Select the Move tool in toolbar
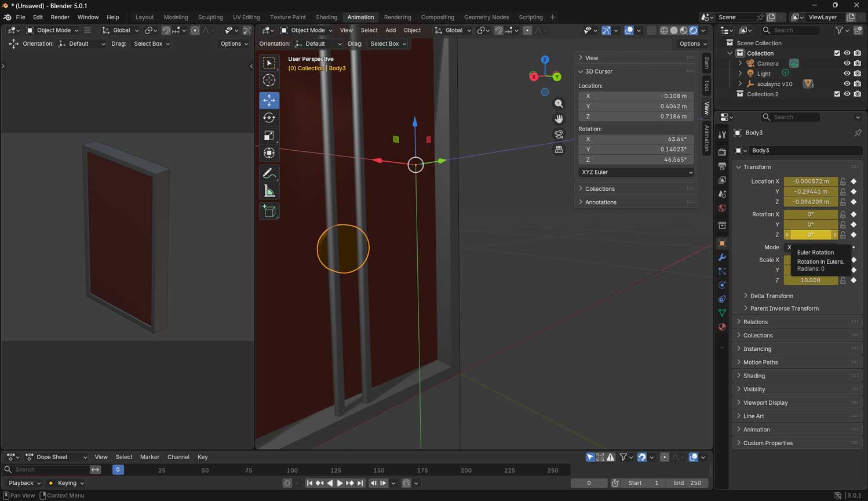Image resolution: width=868 pixels, height=501 pixels. [269, 100]
